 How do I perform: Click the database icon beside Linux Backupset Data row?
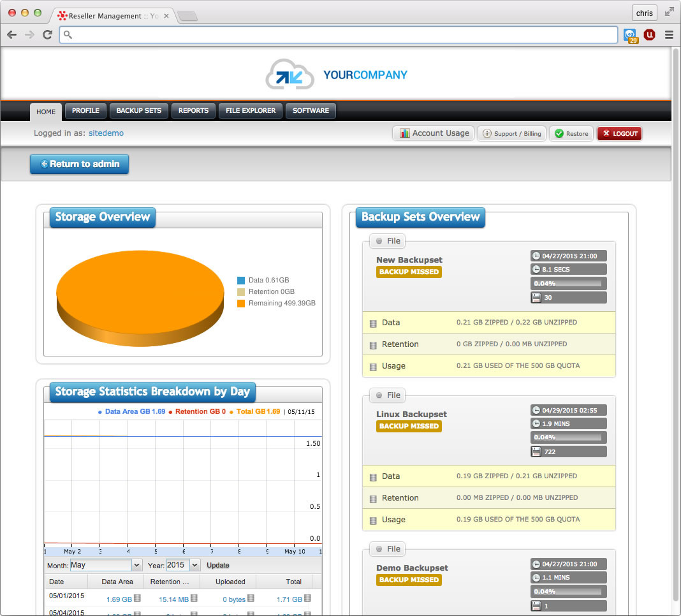pyautogui.click(x=372, y=477)
